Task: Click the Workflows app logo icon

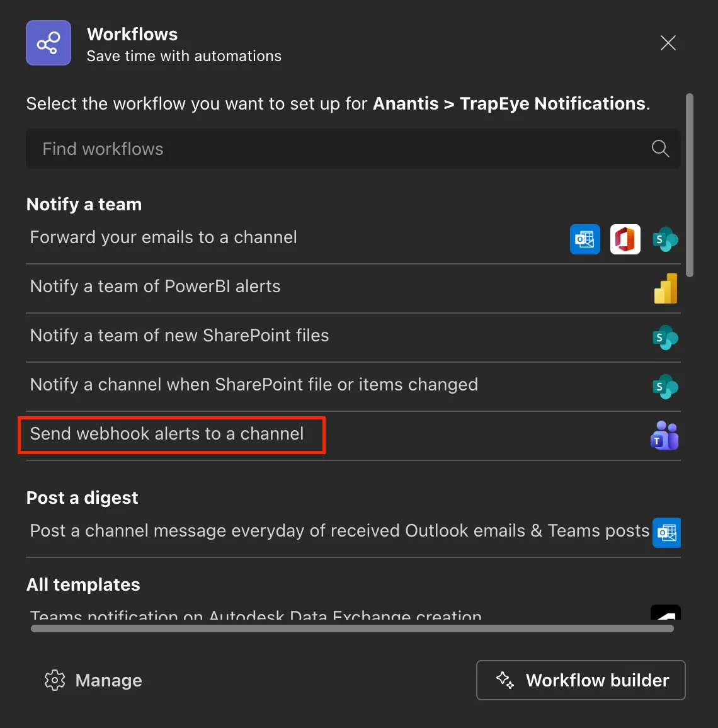Action: coord(48,43)
